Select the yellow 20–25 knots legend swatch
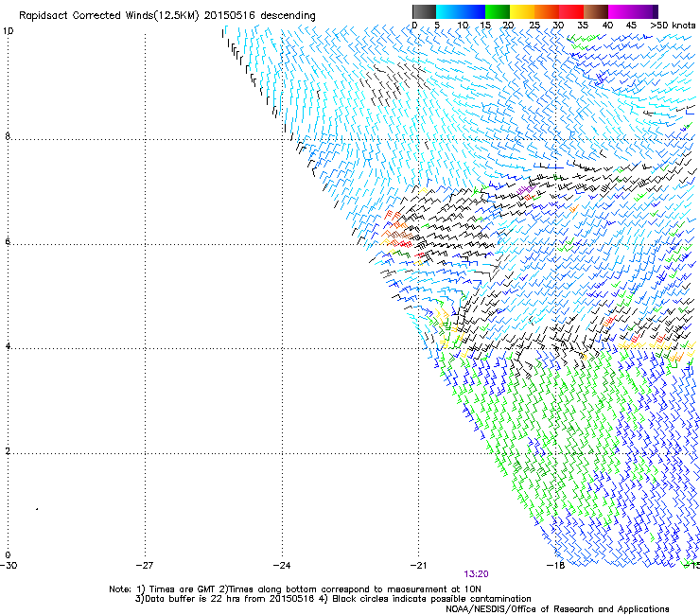Viewport: 700px width, 615px height. [522, 11]
